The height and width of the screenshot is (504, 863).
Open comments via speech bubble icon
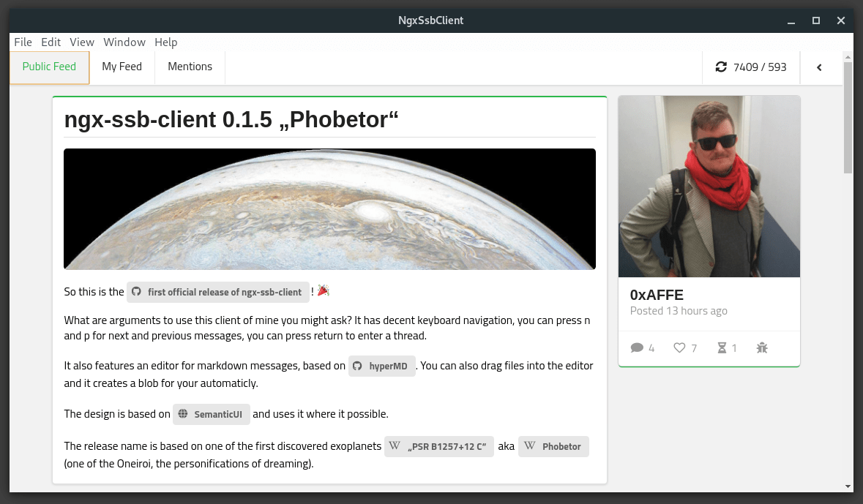click(x=637, y=347)
